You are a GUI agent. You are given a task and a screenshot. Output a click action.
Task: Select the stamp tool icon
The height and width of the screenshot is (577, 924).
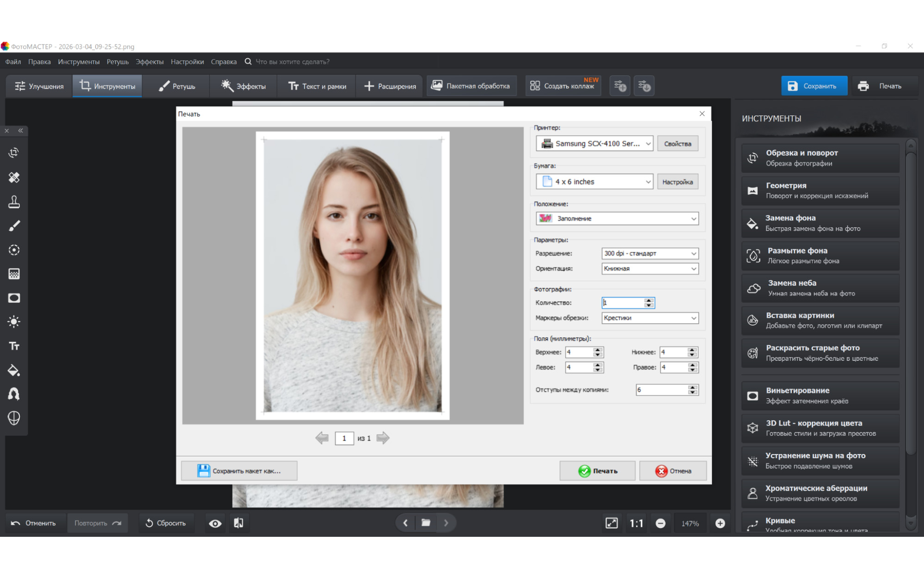tap(14, 201)
